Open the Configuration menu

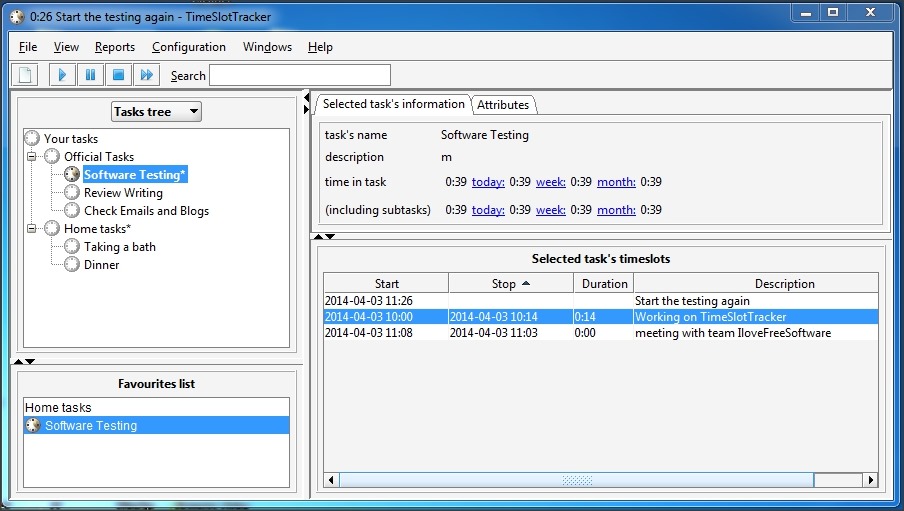(x=189, y=47)
